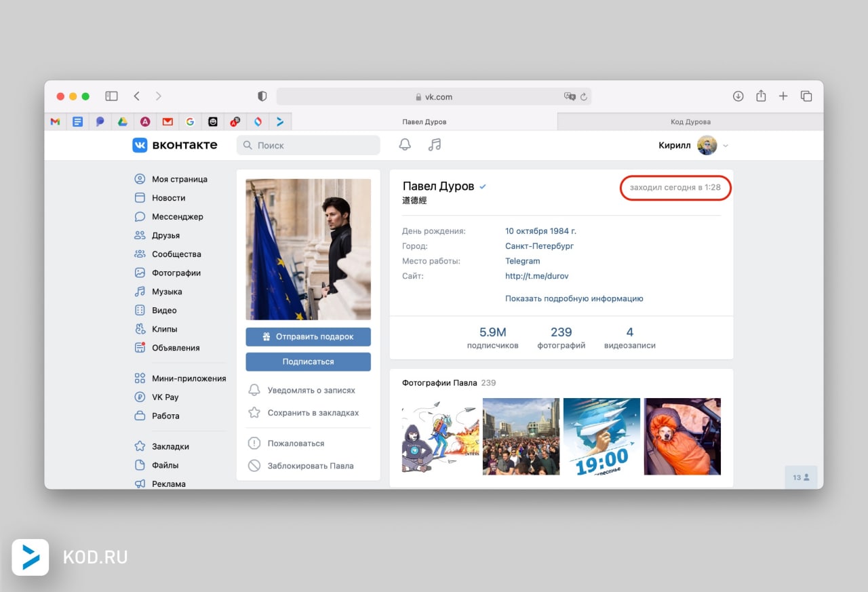The height and width of the screenshot is (592, 868).
Task: Open account dropdown next to Кирилл
Action: [x=726, y=146]
